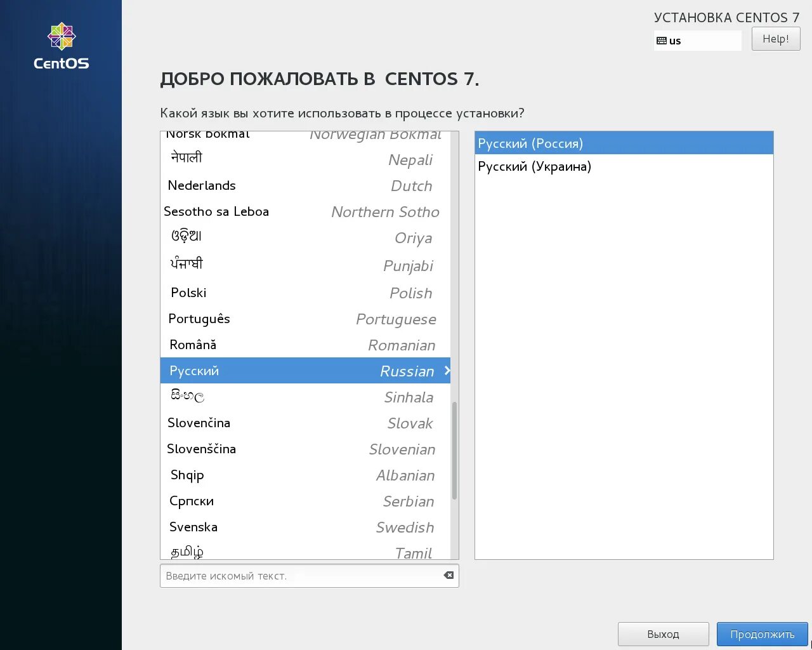Select Slovenščina (Slovenian) language
The image size is (812, 650).
click(305, 449)
